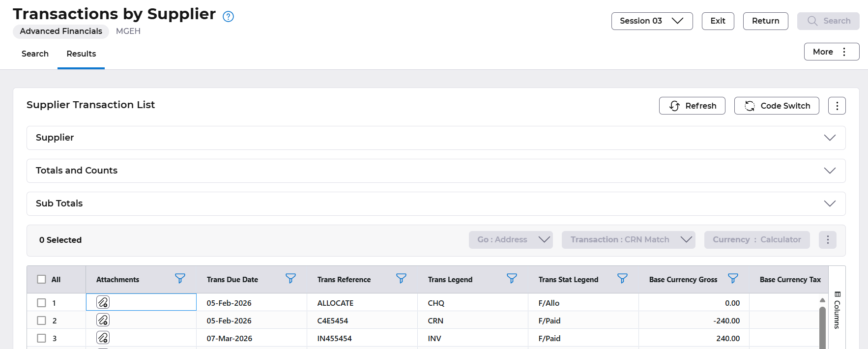Open kebab menu beside Code Switch
The height and width of the screenshot is (349, 868).
(837, 106)
